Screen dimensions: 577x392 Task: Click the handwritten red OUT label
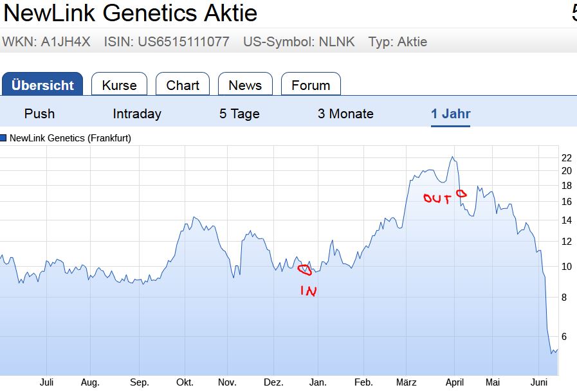(437, 199)
